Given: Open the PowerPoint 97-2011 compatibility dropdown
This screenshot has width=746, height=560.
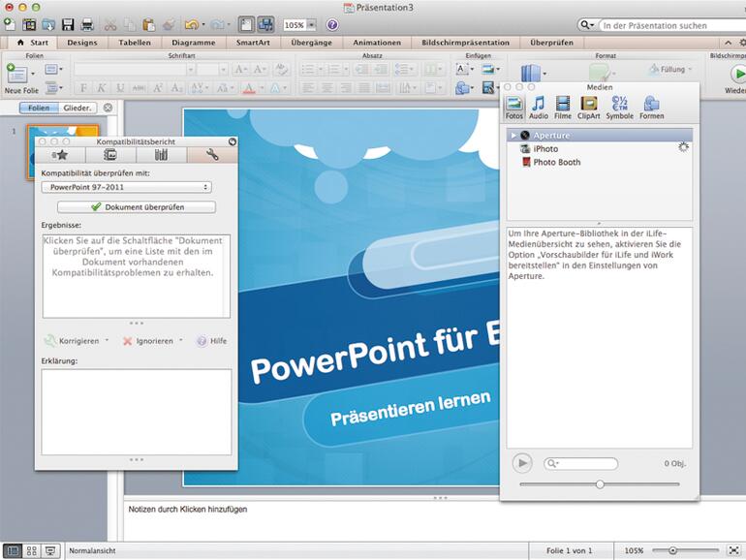Looking at the screenshot, I should pyautogui.click(x=127, y=187).
